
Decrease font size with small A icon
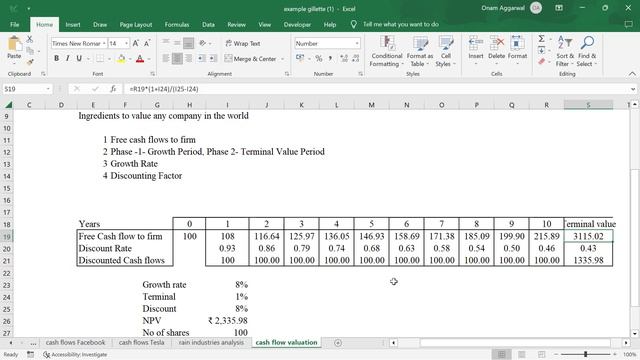pyautogui.click(x=147, y=43)
